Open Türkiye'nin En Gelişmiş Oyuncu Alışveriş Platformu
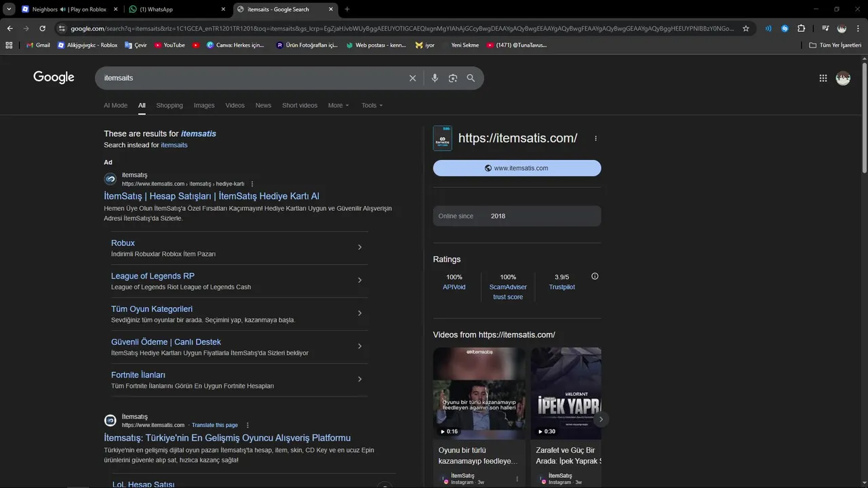This screenshot has width=868, height=488. coord(227,438)
